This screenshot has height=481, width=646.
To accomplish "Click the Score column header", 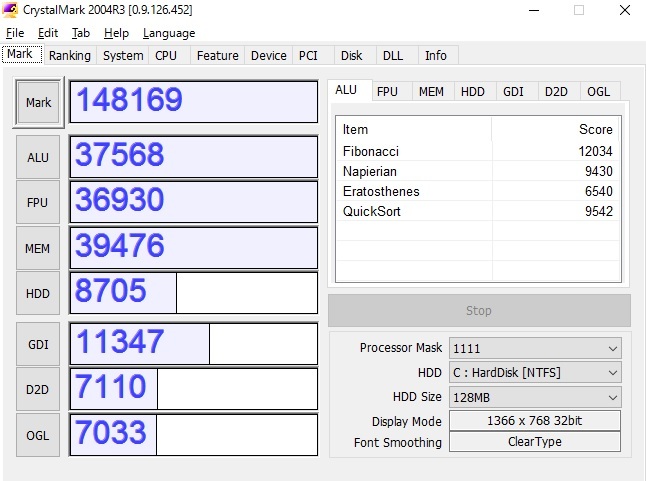I will [x=555, y=129].
